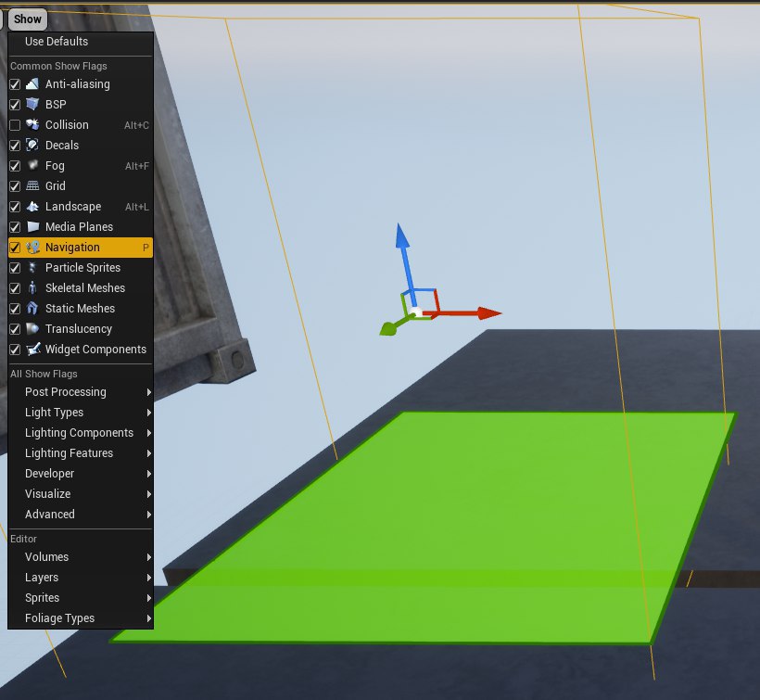
Task: Click the Widget Components label text
Action: [95, 349]
